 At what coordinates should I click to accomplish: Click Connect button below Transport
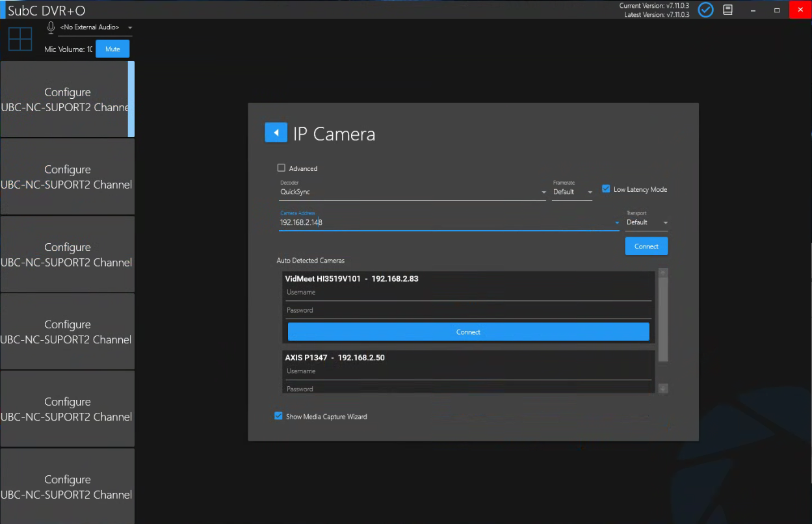pyautogui.click(x=646, y=246)
